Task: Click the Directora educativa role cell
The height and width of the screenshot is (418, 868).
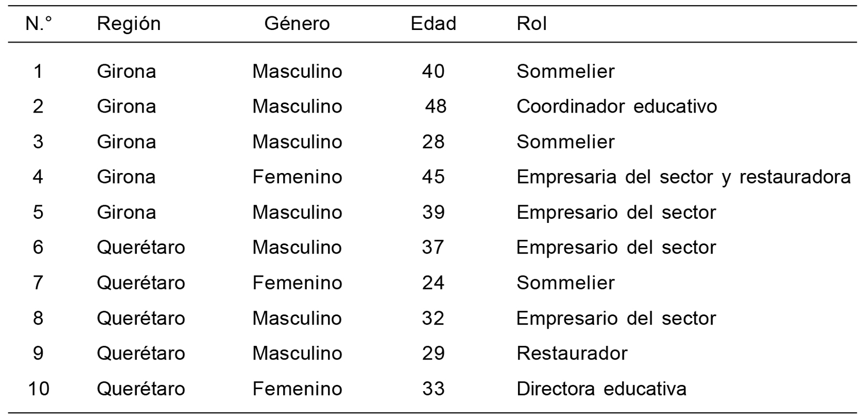Action: [x=601, y=389]
